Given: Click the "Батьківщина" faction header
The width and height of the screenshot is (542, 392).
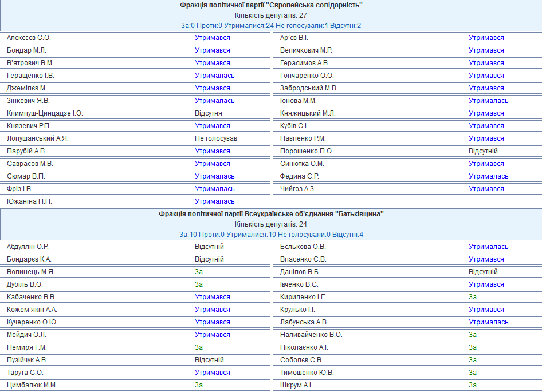Looking at the screenshot, I should [271, 214].
